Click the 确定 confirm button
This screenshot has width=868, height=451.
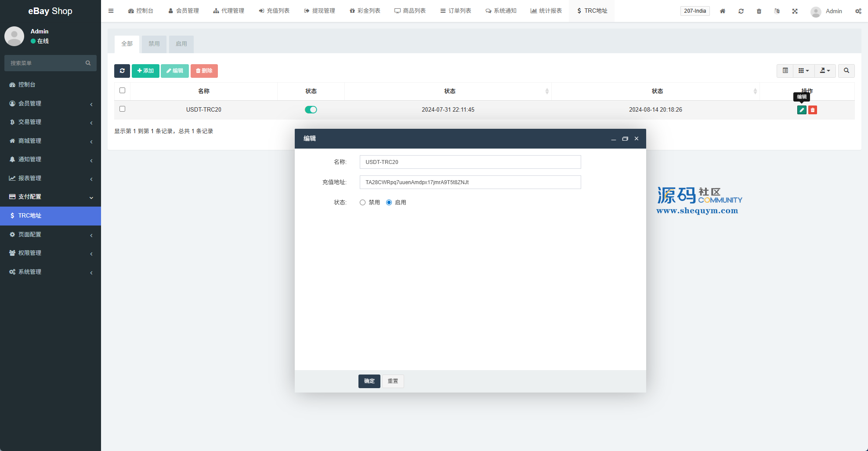coord(369,381)
